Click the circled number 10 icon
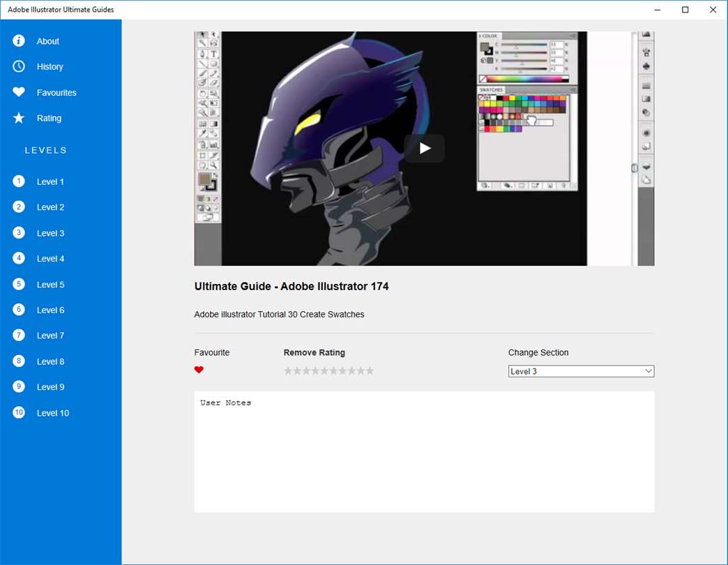 point(19,412)
